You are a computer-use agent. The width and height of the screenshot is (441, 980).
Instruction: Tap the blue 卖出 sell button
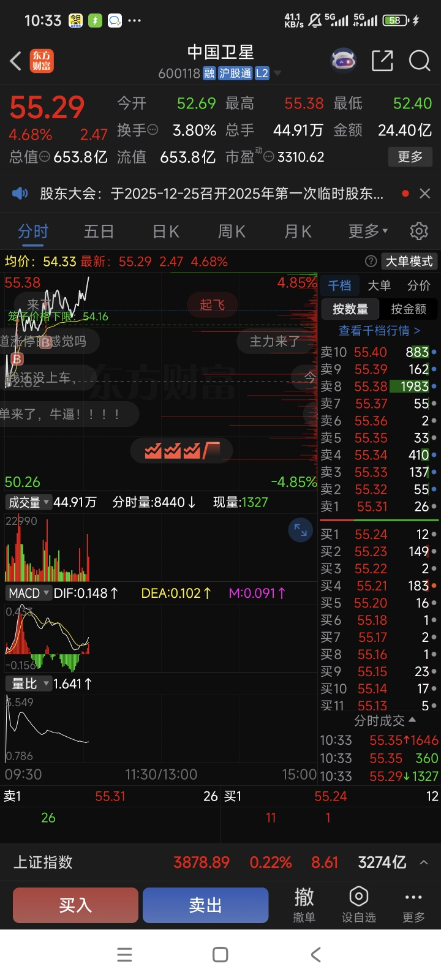coord(206,905)
